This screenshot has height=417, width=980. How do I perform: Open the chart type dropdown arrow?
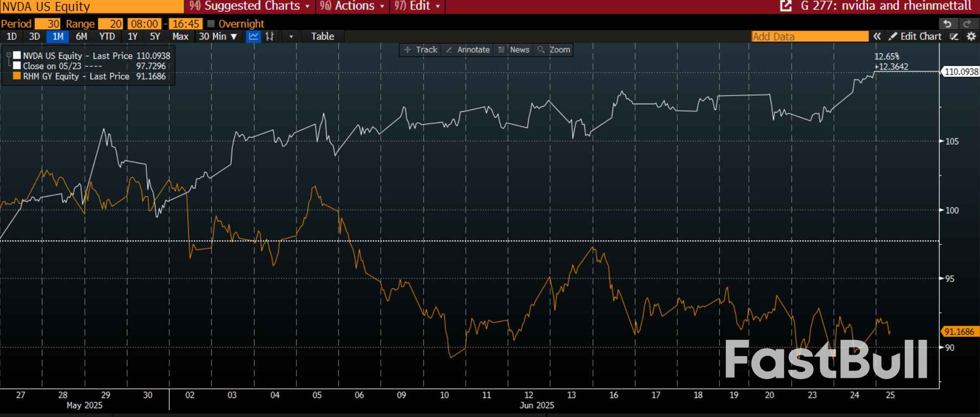pos(291,36)
